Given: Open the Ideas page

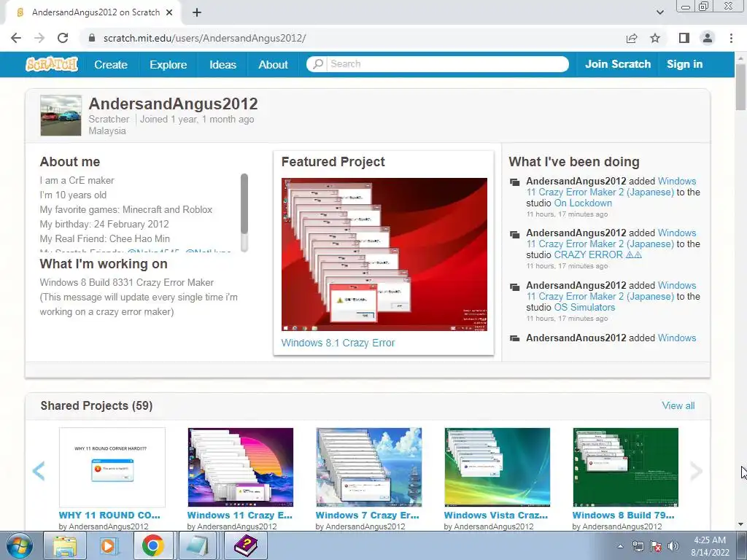Looking at the screenshot, I should click(222, 65).
